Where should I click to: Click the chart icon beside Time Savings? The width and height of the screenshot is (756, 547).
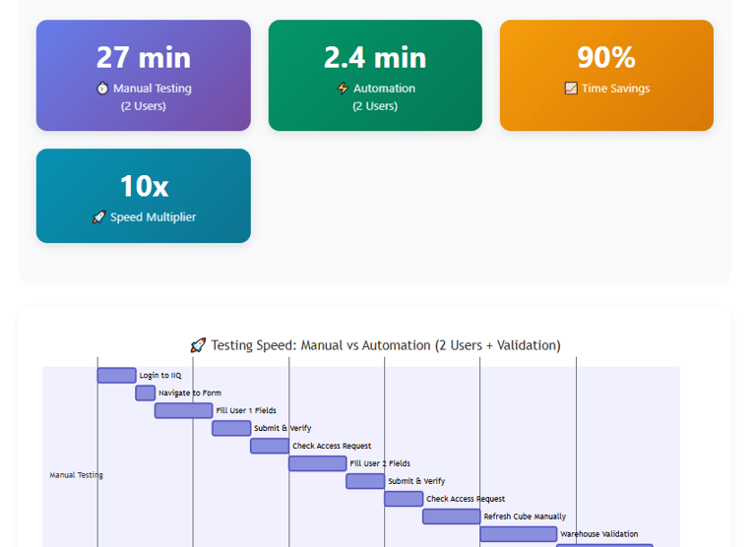(571, 89)
